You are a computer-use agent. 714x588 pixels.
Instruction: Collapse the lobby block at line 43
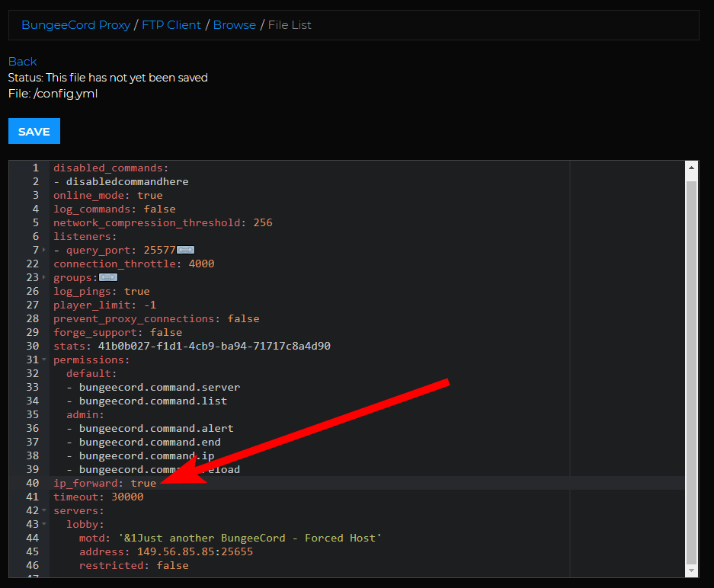click(x=44, y=524)
